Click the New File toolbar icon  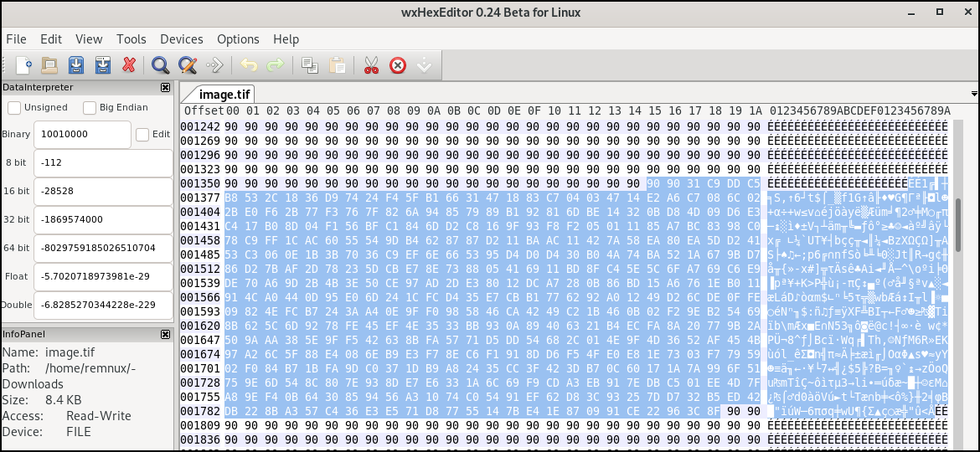23,65
